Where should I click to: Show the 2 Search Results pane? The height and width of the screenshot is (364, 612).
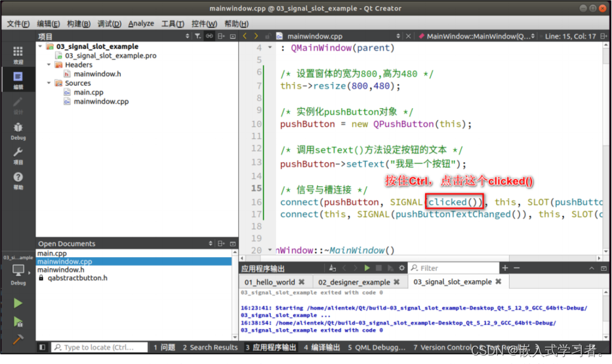(210, 347)
